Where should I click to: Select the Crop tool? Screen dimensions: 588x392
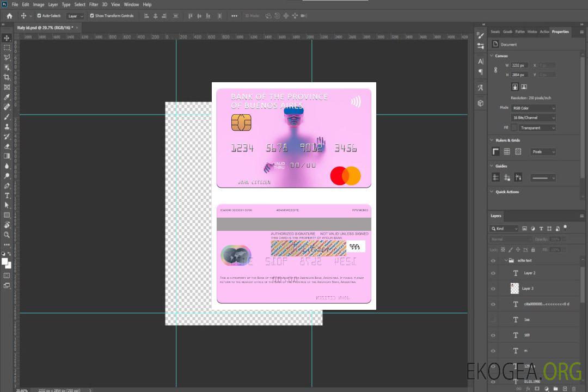pos(7,77)
